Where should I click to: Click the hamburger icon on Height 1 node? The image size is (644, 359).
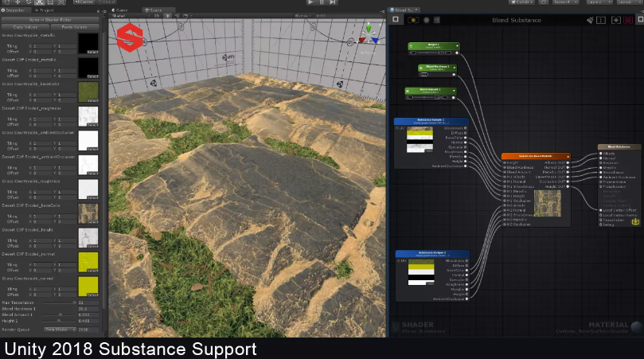(x=412, y=45)
